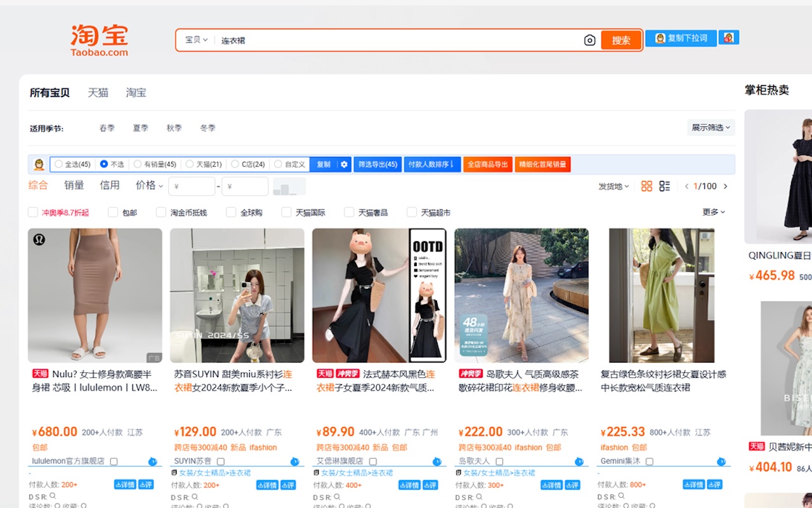Check the 天猫国际 filter checkbox
The image size is (812, 508).
click(286, 211)
